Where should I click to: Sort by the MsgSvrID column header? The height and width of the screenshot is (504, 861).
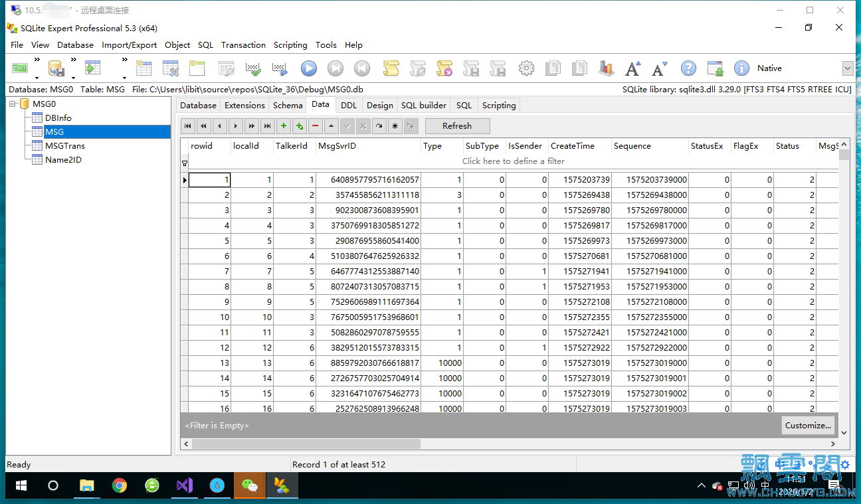368,146
